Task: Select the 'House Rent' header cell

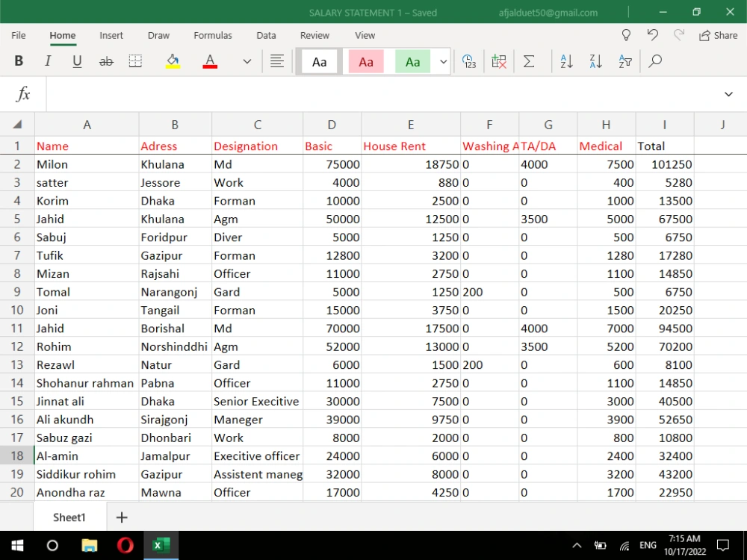Action: pos(411,146)
